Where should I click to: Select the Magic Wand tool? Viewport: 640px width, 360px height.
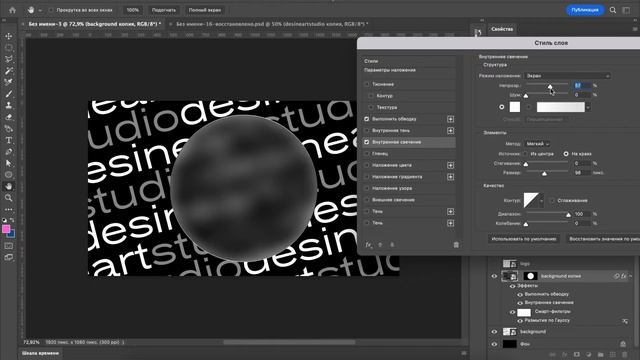pos(9,71)
